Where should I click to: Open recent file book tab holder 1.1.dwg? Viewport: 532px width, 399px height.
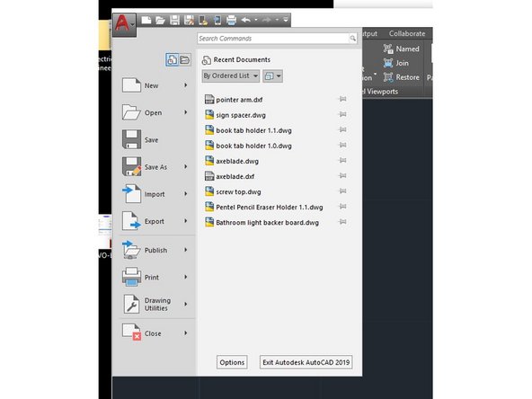click(248, 130)
